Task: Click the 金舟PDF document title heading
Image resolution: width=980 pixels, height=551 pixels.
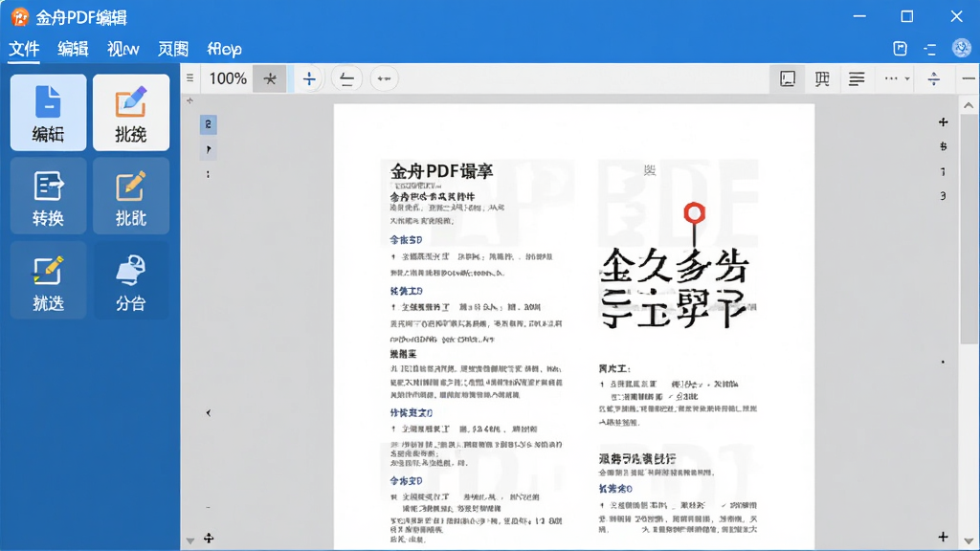Action: [x=442, y=171]
